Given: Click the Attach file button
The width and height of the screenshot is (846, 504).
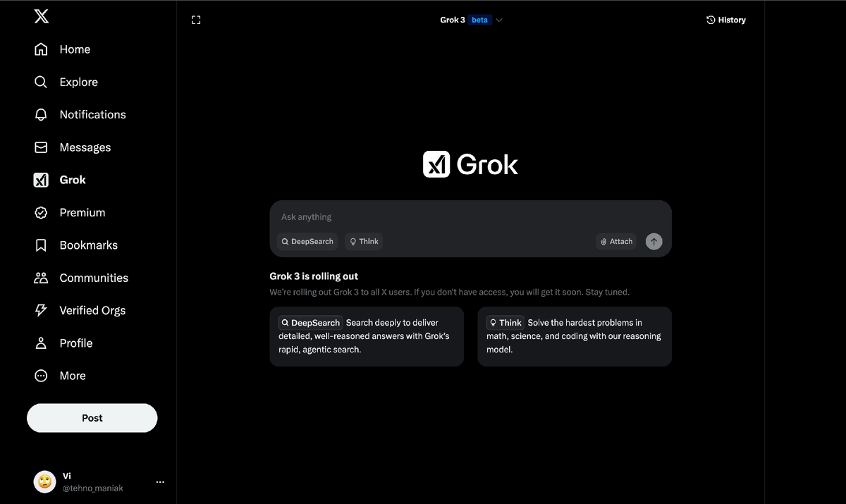Looking at the screenshot, I should click(616, 241).
